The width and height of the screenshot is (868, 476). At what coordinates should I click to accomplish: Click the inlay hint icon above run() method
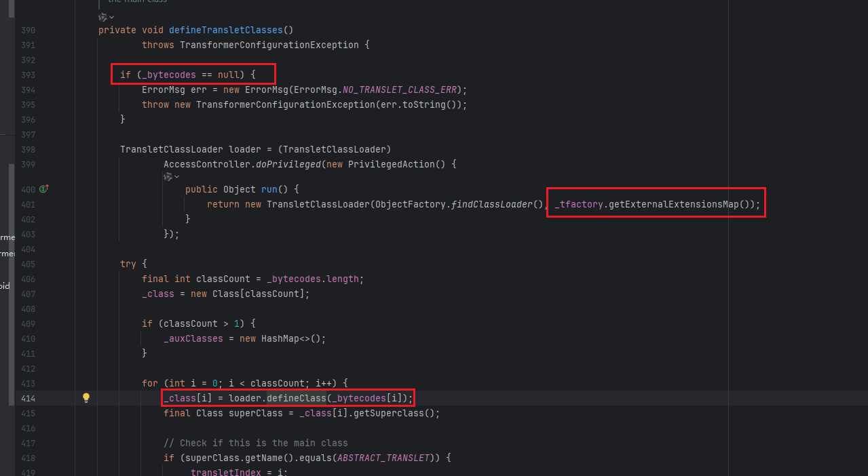[168, 176]
